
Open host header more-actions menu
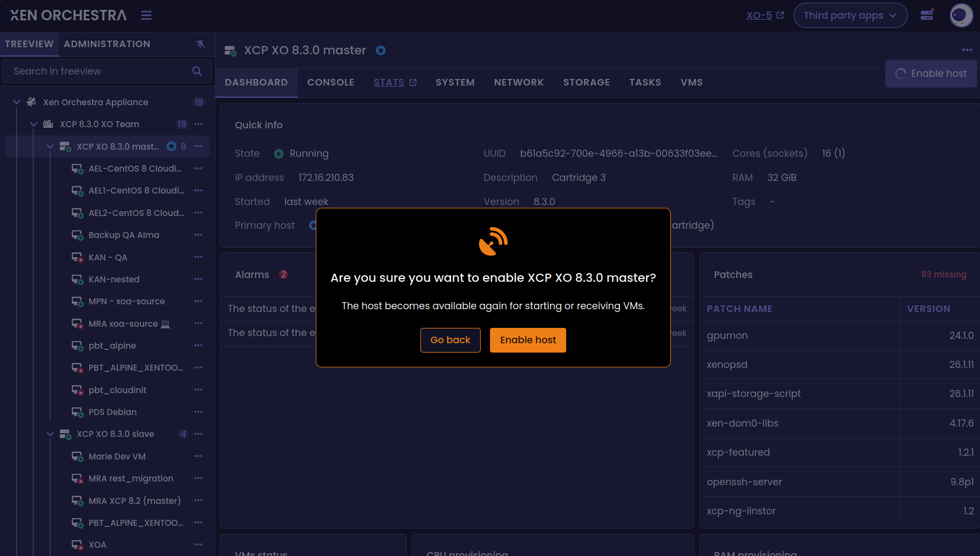coord(967,50)
